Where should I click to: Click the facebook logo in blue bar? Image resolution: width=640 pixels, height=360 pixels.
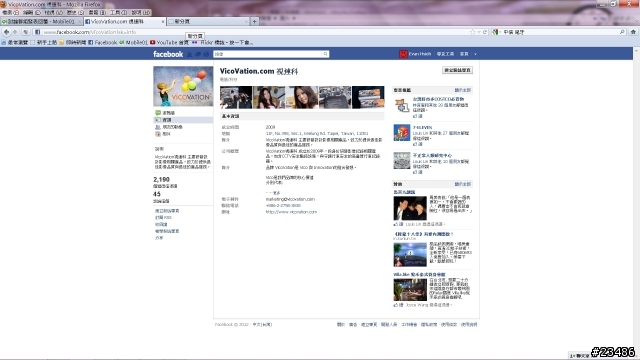[x=168, y=54]
